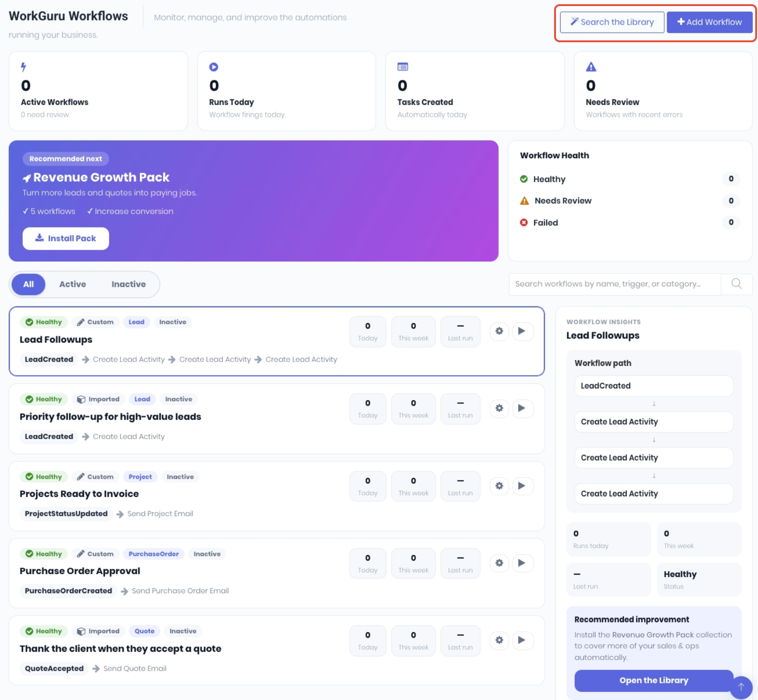Open settings gear for Purchase Order Approval
This screenshot has width=758, height=700.
coord(499,563)
